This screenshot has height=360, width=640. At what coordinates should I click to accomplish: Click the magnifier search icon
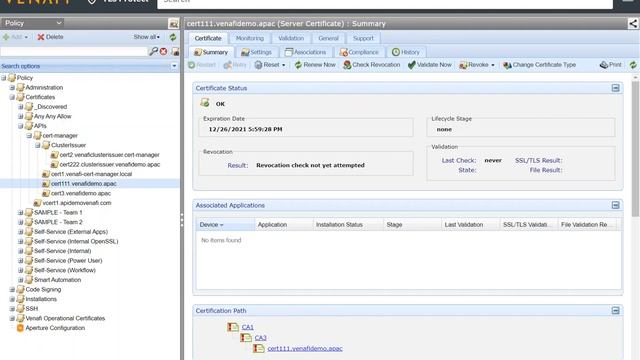click(153, 51)
